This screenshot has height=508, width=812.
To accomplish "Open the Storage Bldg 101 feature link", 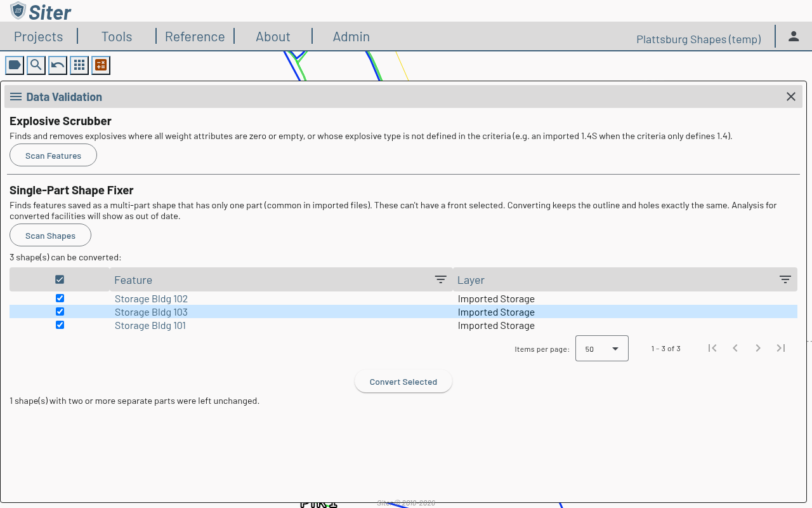I will tap(150, 325).
